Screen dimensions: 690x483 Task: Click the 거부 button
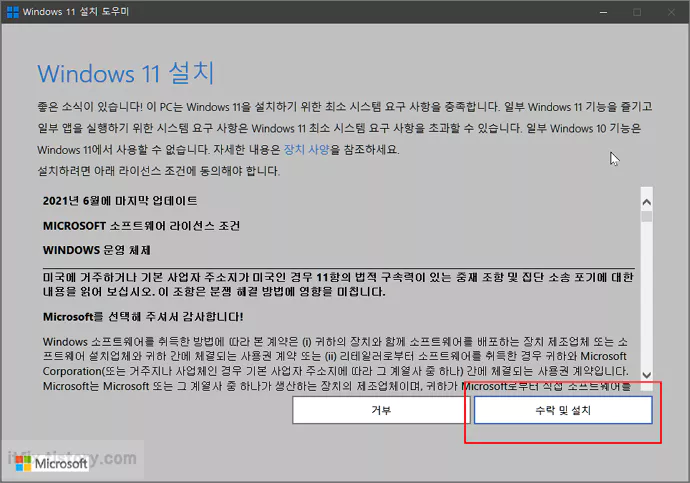click(381, 410)
